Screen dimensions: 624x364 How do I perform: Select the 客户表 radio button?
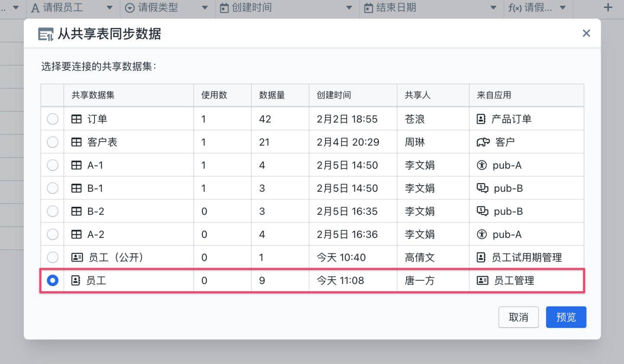pos(52,142)
